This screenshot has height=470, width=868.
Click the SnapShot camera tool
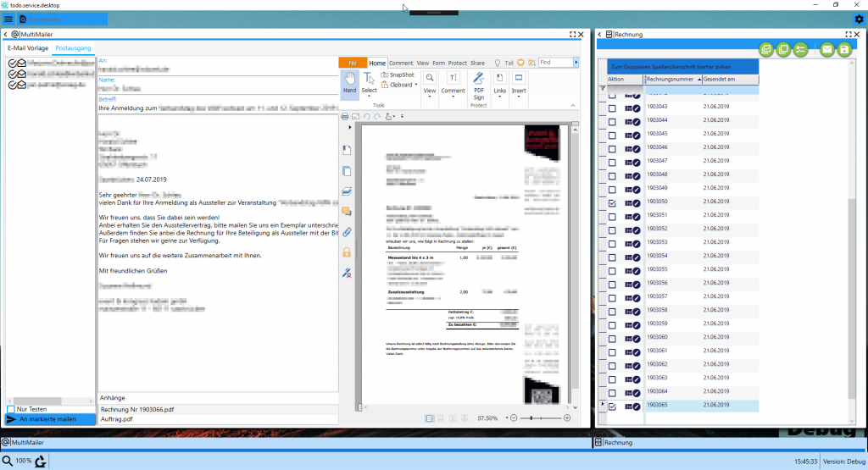click(x=398, y=75)
